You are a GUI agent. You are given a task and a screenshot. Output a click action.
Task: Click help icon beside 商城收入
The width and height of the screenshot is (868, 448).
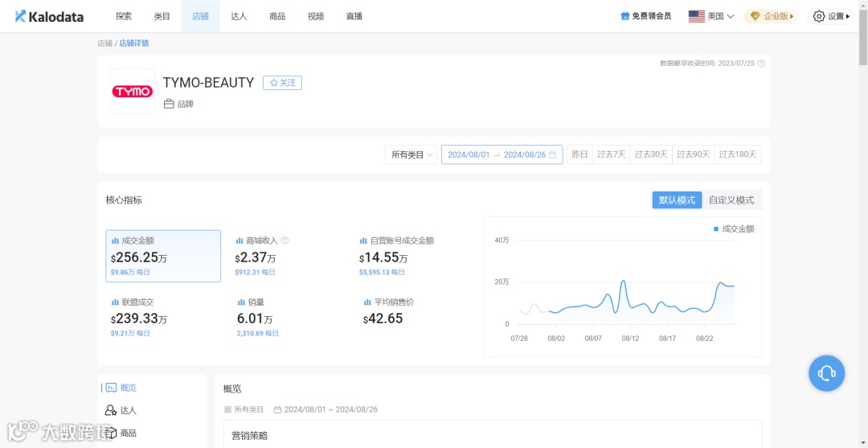point(285,240)
